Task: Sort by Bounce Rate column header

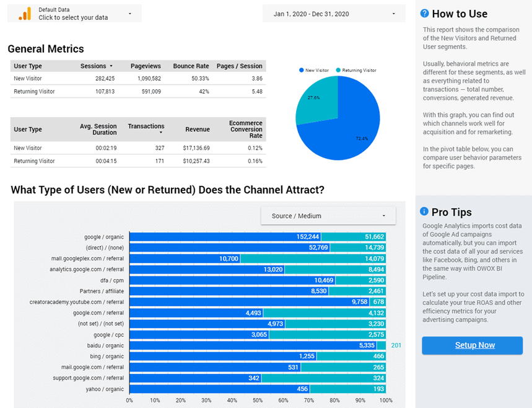Action: tap(191, 66)
